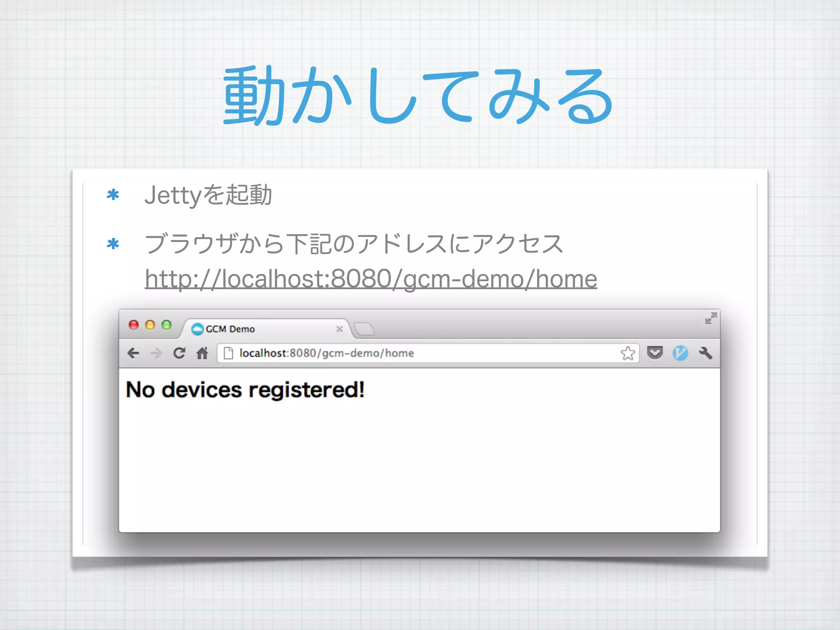Click the red close window button

134,325
